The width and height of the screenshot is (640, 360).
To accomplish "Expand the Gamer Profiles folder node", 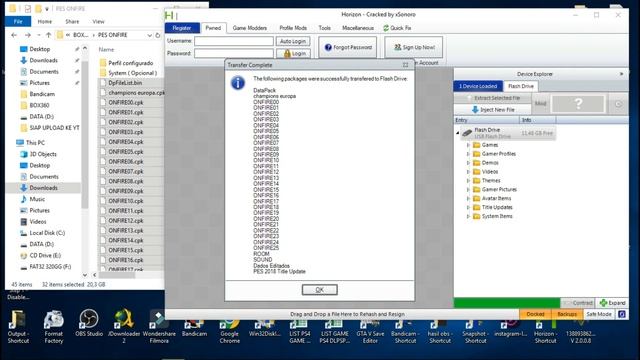I will tap(468, 154).
